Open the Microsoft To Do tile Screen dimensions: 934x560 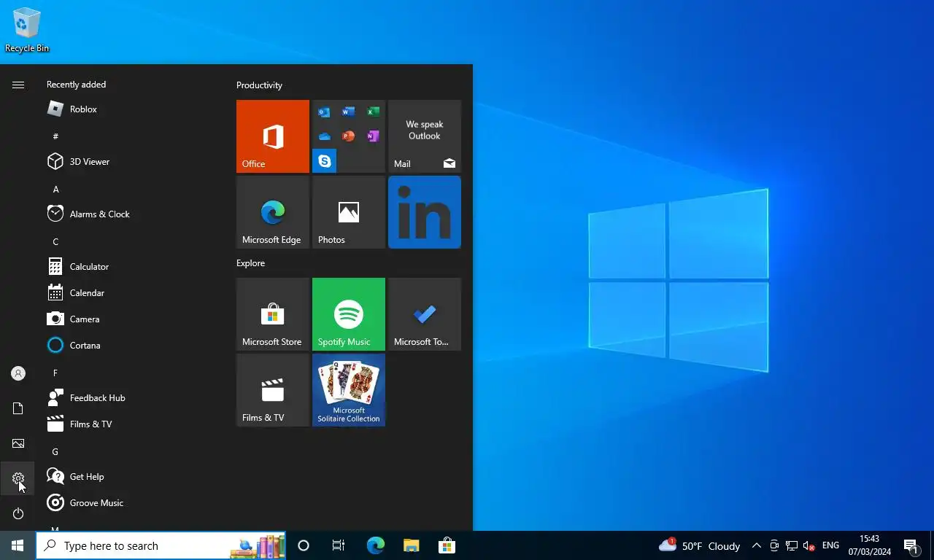tap(425, 314)
